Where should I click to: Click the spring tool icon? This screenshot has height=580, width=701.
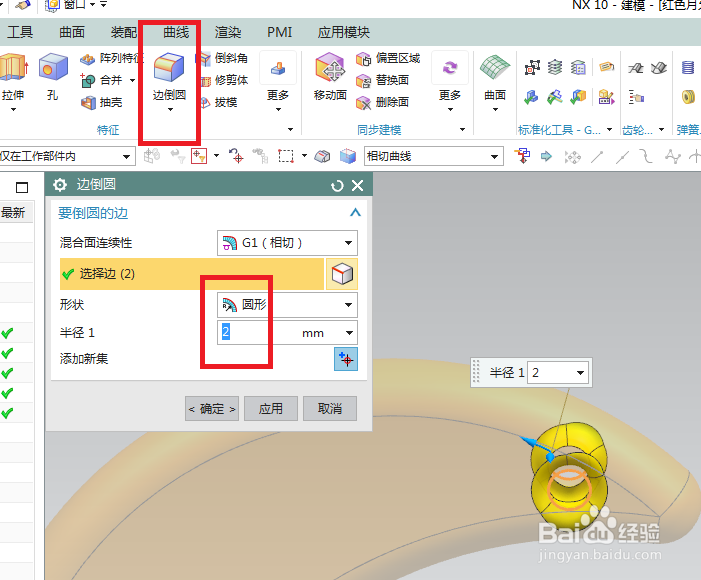(x=688, y=68)
